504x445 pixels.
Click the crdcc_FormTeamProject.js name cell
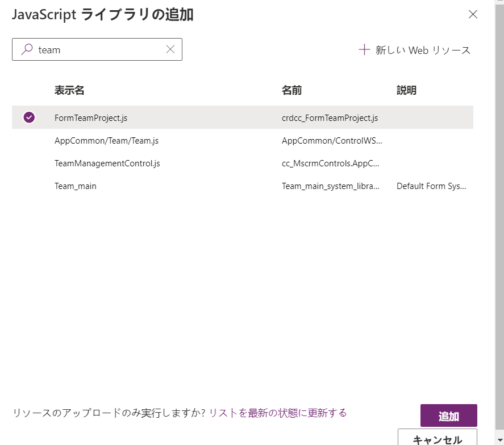tap(330, 118)
